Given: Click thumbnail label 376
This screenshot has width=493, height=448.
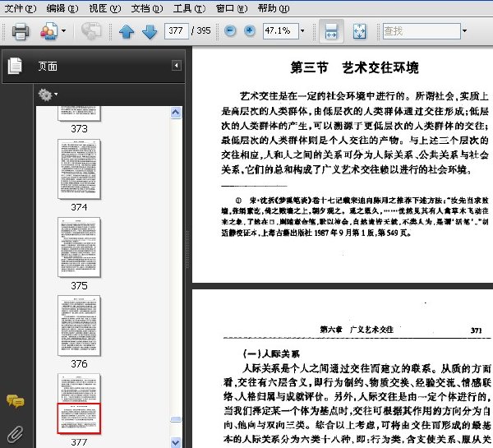Looking at the screenshot, I should (79, 363).
